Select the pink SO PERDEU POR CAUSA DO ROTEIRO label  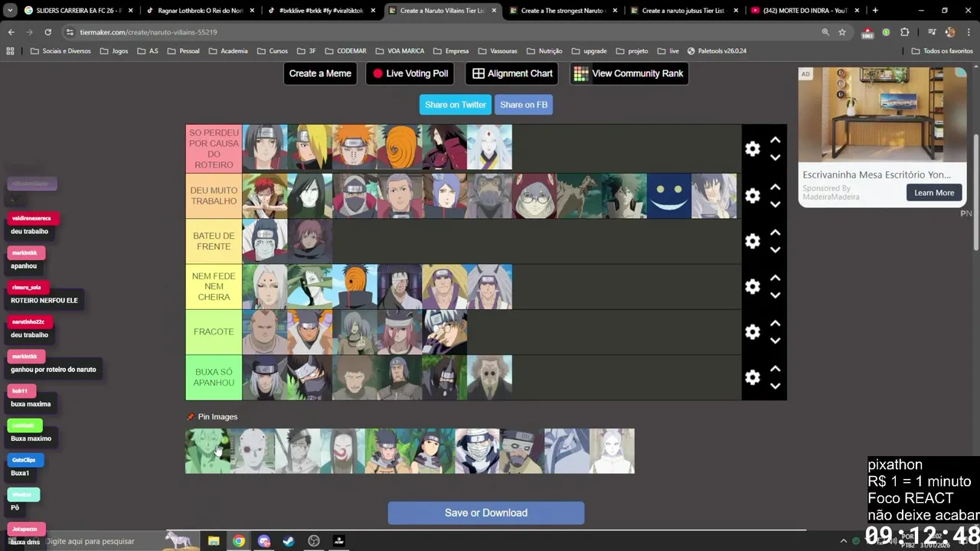point(214,148)
